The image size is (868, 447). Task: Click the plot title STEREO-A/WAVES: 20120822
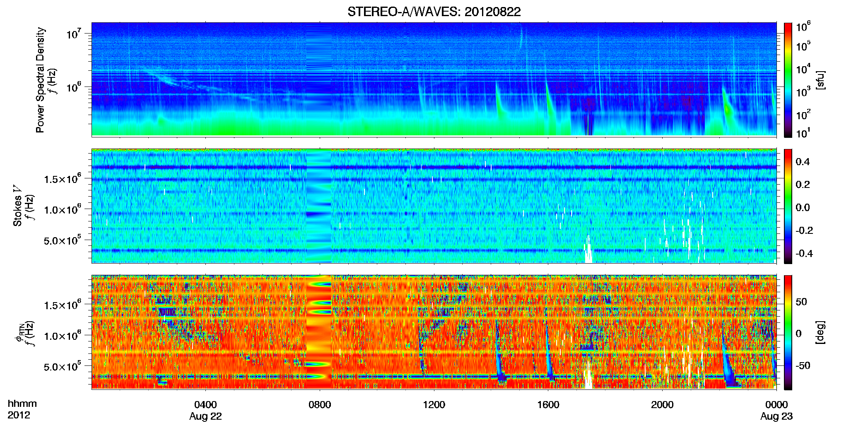(434, 12)
